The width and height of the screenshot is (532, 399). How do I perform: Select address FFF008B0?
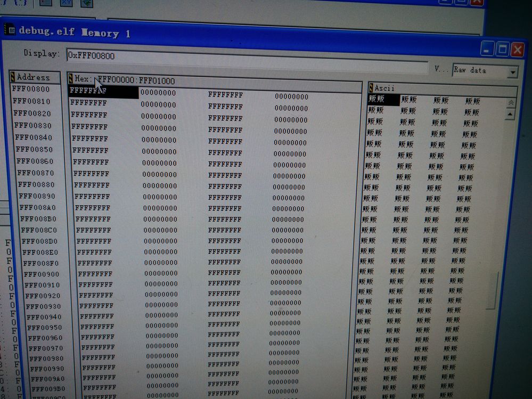point(38,219)
